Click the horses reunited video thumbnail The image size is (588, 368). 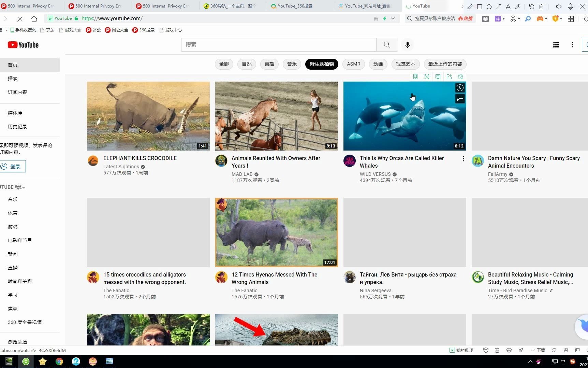click(x=277, y=116)
